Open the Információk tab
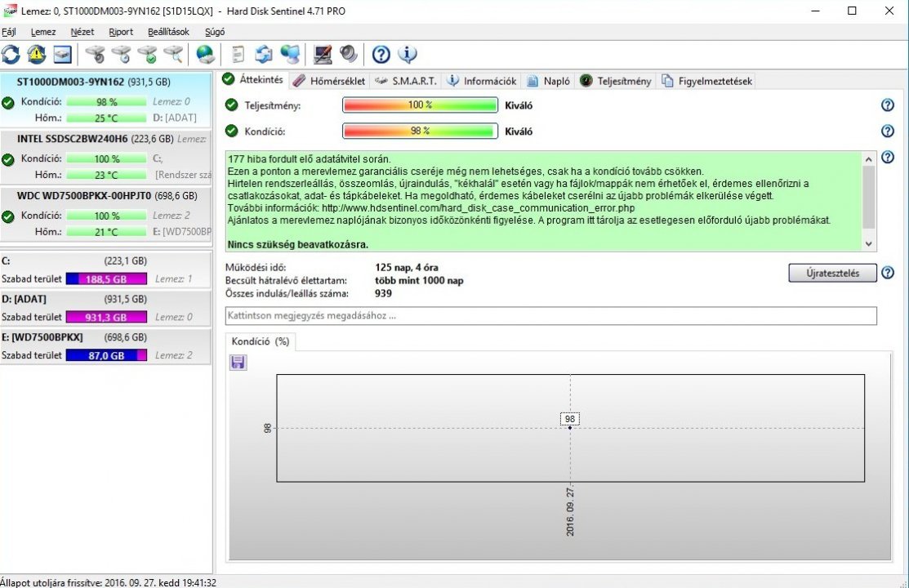The width and height of the screenshot is (909, 588). (482, 81)
